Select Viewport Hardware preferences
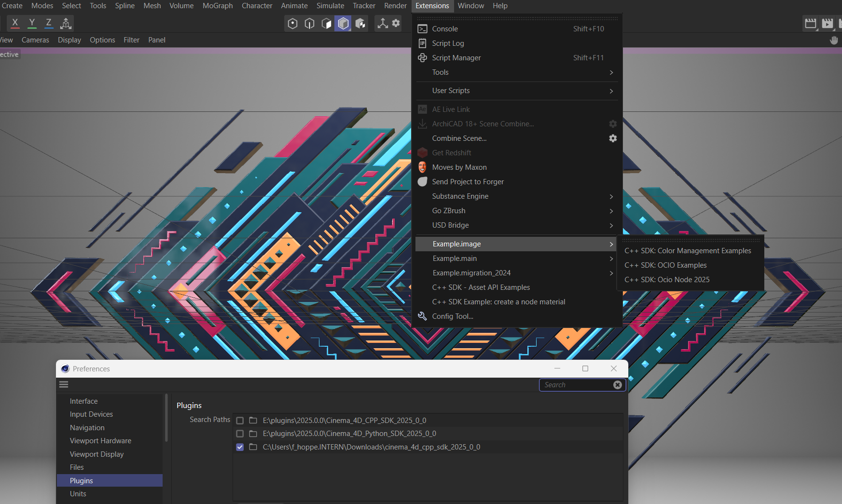842x504 pixels. point(110,441)
